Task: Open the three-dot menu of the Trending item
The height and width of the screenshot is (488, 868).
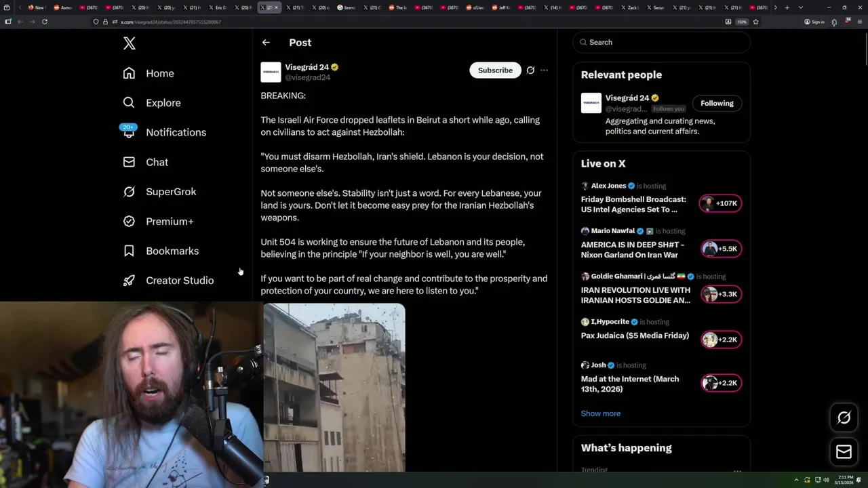Action: click(x=737, y=470)
